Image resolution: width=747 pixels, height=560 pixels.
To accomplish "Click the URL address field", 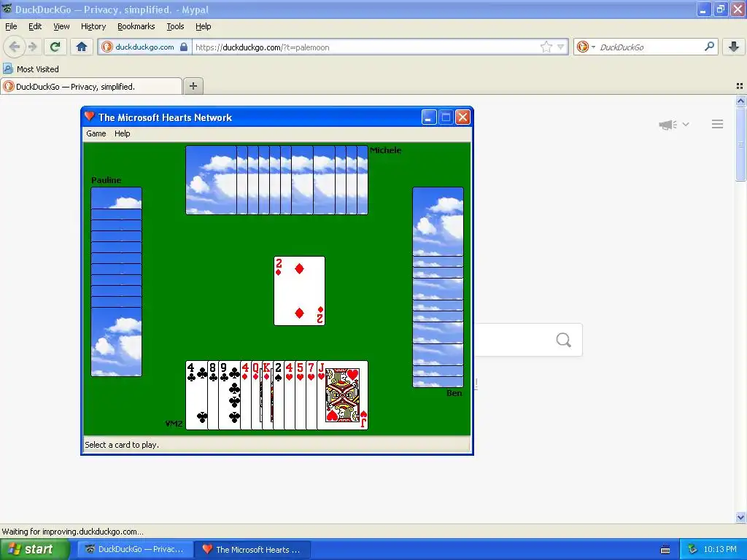I will tap(365, 47).
